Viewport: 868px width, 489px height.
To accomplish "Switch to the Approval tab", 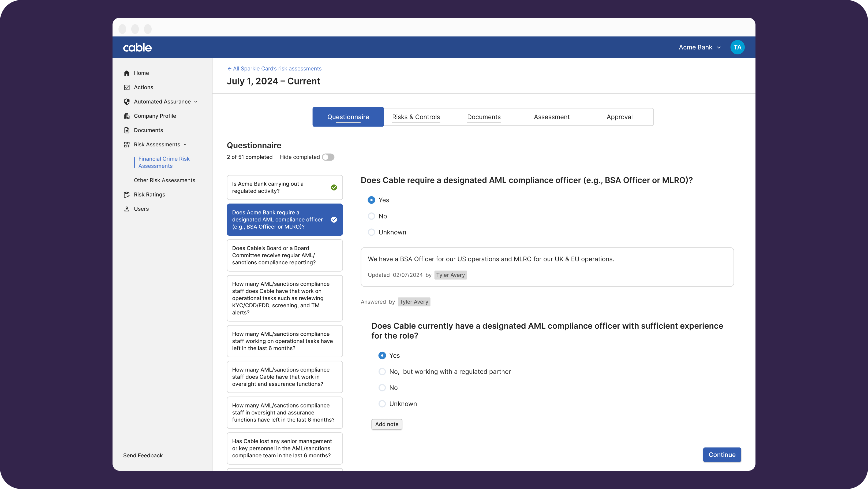I will (x=619, y=117).
